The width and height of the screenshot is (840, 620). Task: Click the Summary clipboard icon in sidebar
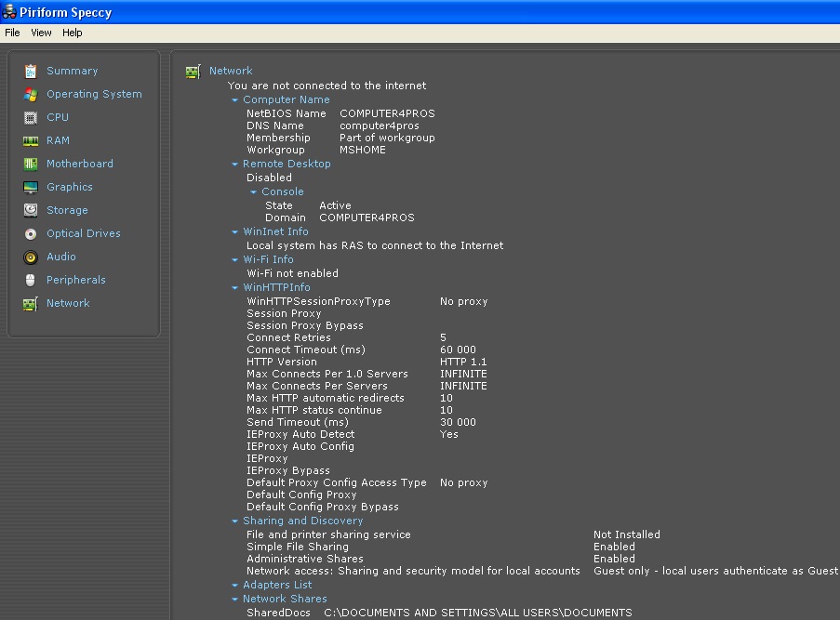point(31,71)
